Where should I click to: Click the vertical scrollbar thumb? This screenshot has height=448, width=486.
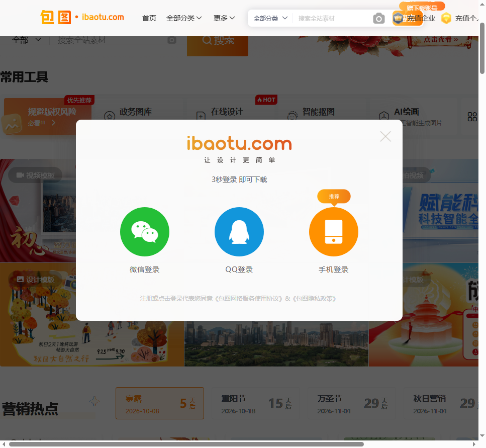click(x=482, y=48)
